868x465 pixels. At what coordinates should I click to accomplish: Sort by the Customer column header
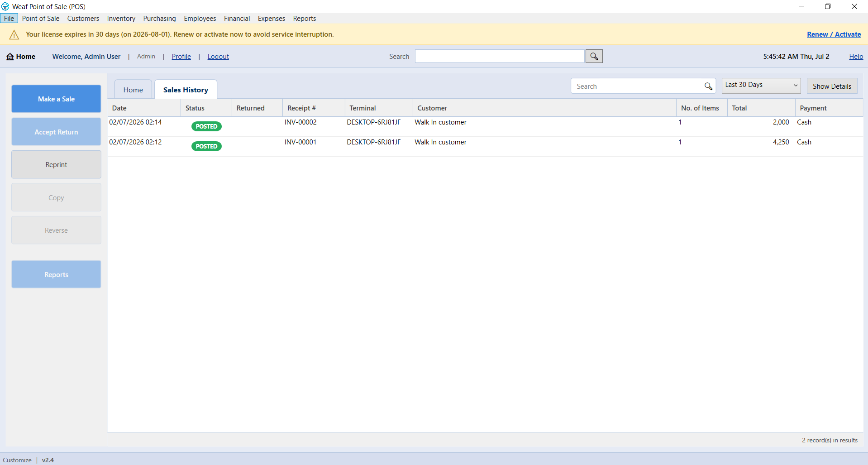coord(544,108)
